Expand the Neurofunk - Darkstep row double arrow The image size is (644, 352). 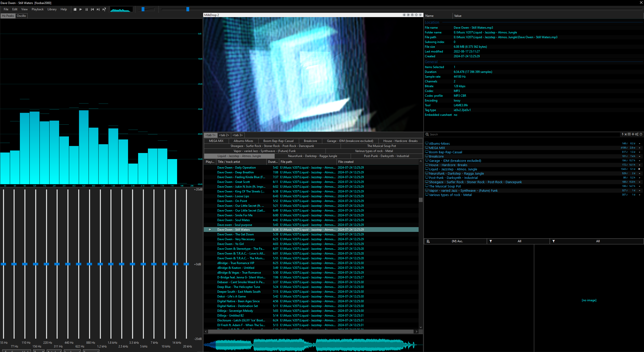coord(639,173)
